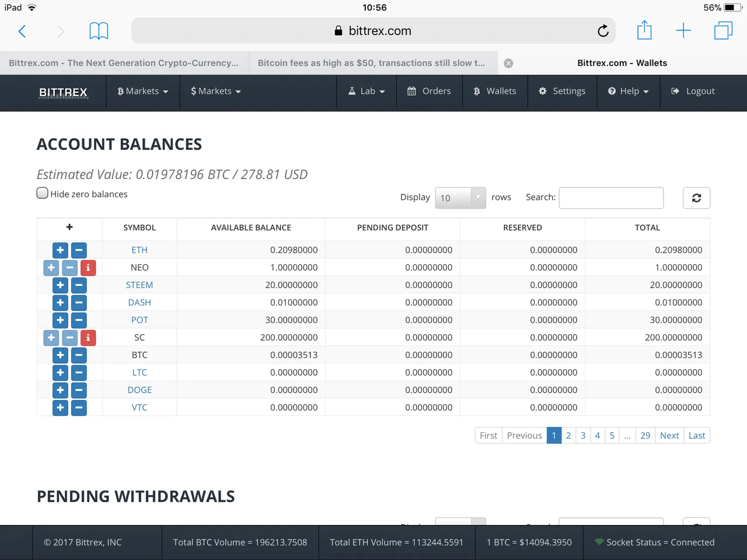Go to balances page 29
This screenshot has width=747, height=560.
(x=645, y=436)
